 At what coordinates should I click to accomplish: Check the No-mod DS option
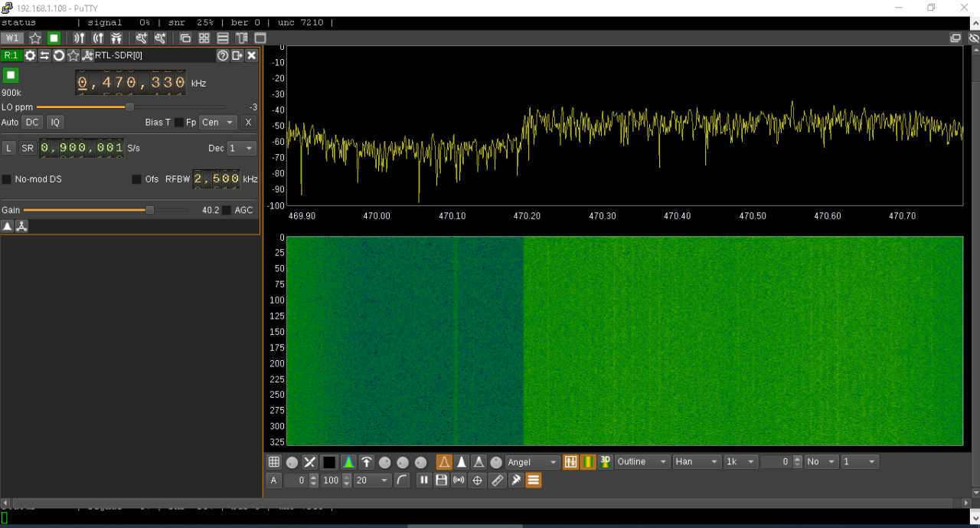click(7, 179)
